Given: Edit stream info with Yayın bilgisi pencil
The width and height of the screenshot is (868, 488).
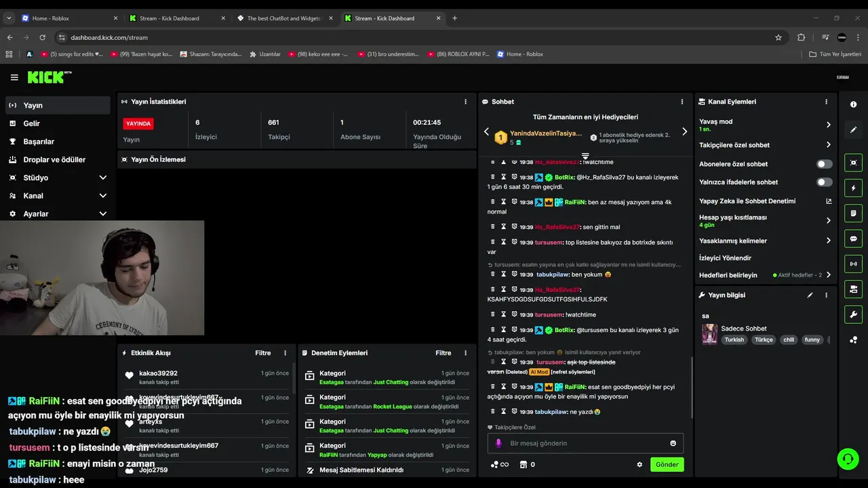Looking at the screenshot, I should [x=810, y=295].
